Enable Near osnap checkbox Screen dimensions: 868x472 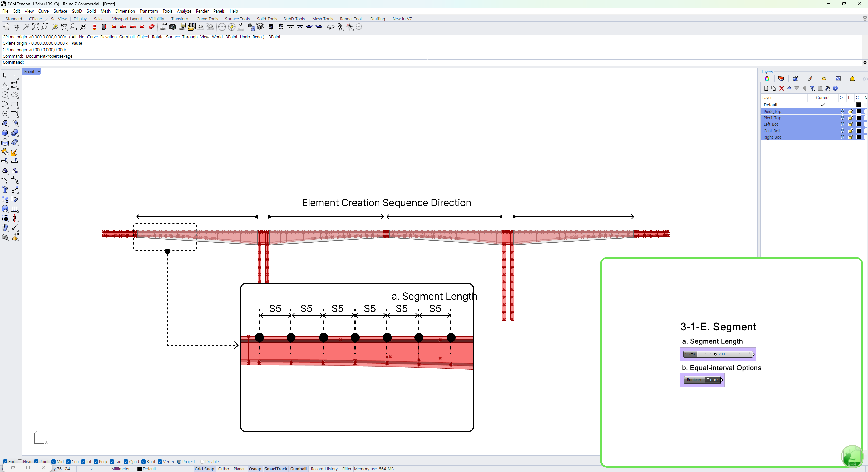[x=20, y=461]
